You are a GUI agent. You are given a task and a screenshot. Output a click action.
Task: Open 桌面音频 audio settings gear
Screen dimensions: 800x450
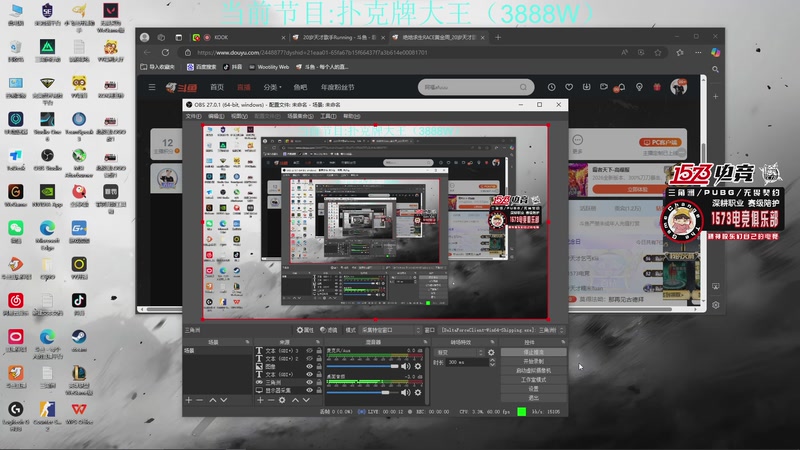pyautogui.click(x=418, y=392)
